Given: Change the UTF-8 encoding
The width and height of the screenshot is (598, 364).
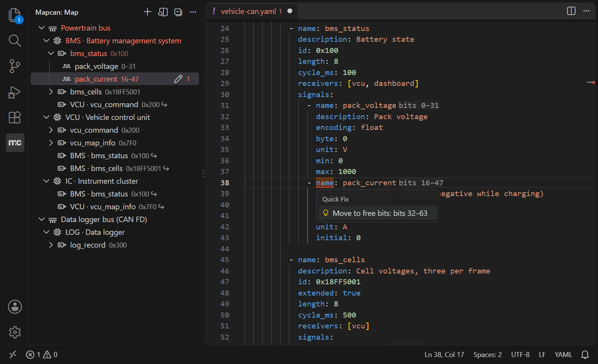Looking at the screenshot, I should pyautogui.click(x=520, y=354).
